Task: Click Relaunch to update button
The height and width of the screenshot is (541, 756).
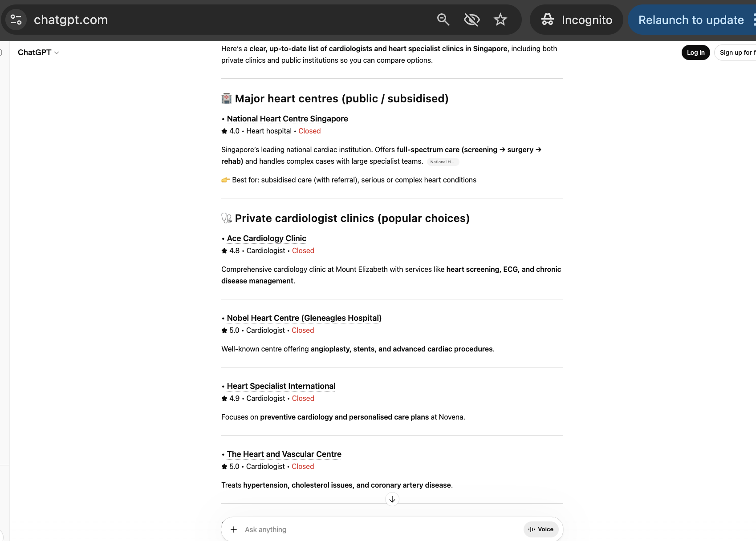Action: coord(691,20)
